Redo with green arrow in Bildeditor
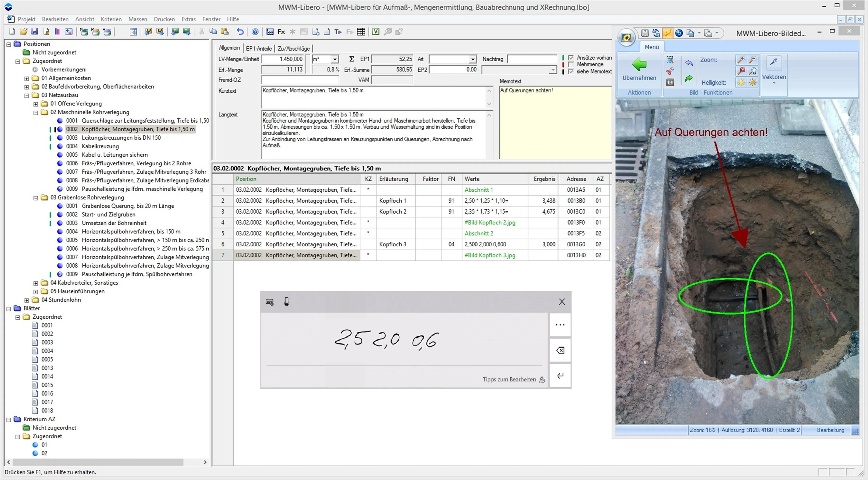868x480 pixels. pyautogui.click(x=689, y=78)
